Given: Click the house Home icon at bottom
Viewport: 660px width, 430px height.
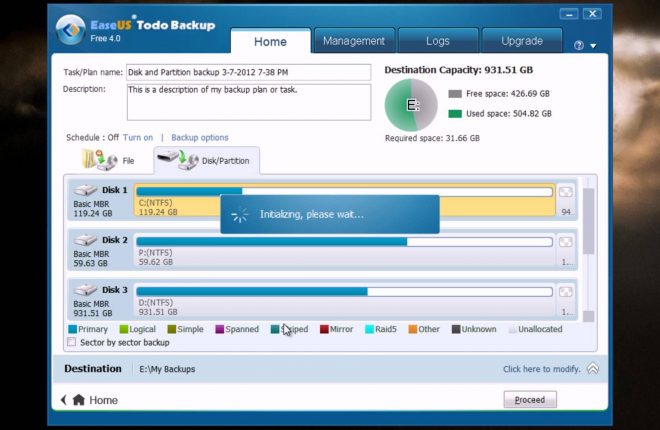Looking at the screenshot, I should click(79, 399).
